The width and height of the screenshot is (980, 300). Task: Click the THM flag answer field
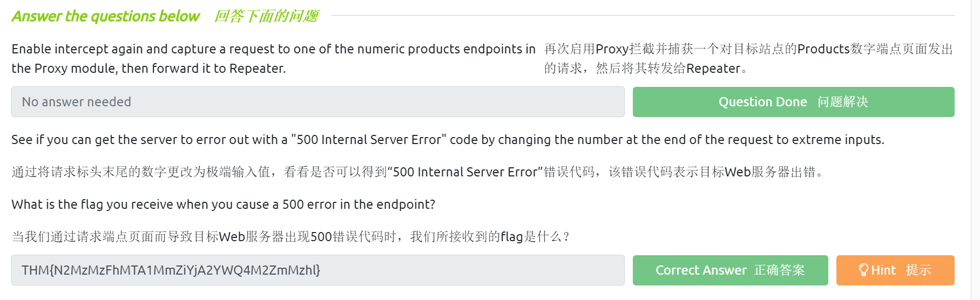[x=317, y=270]
